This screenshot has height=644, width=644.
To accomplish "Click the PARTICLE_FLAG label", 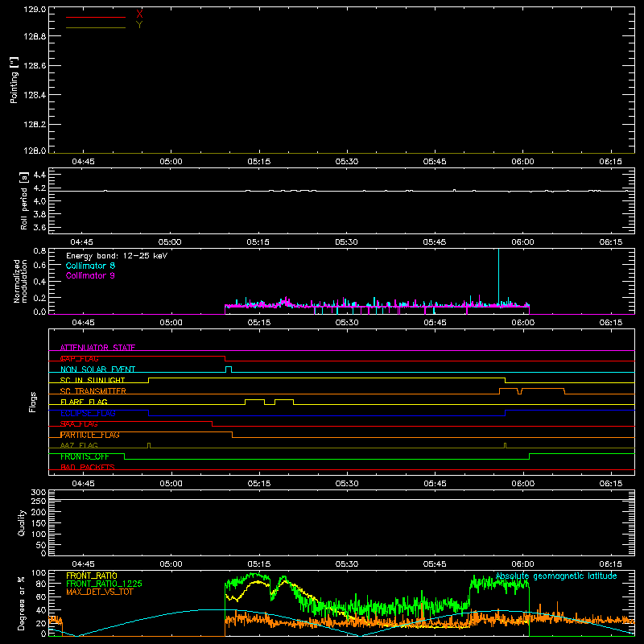I will (90, 435).
